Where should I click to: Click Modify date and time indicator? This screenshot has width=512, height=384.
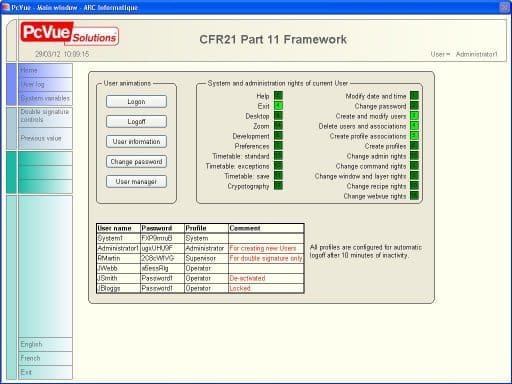coord(414,96)
